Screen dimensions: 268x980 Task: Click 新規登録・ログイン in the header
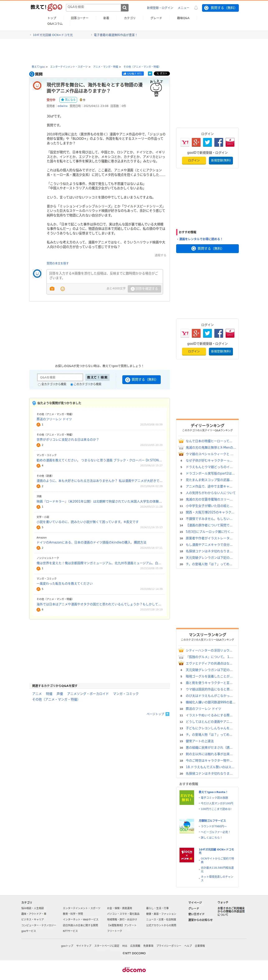[x=160, y=8]
